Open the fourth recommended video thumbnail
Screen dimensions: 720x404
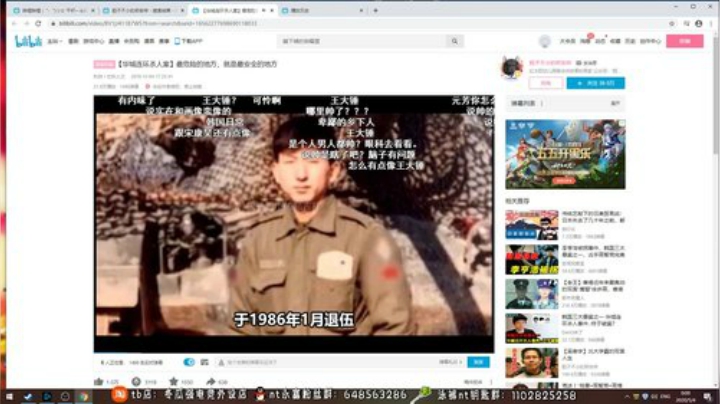tap(532, 328)
